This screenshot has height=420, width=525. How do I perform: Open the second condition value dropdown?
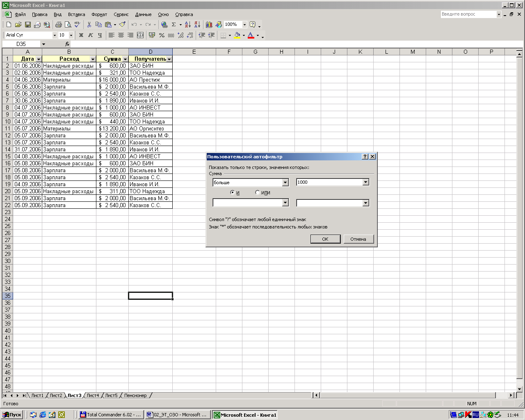[x=365, y=203]
